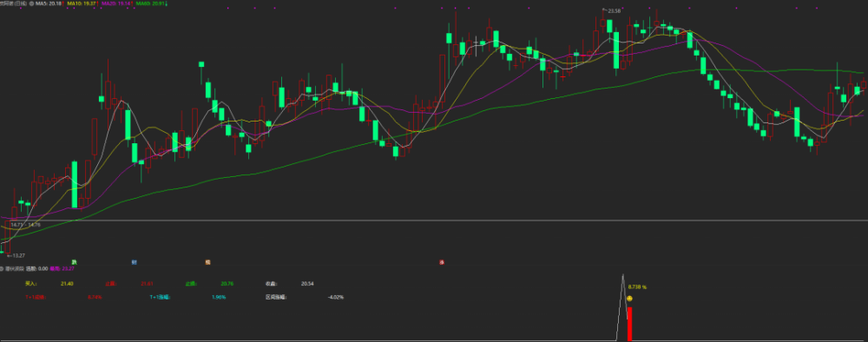The width and height of the screenshot is (868, 342).
Task: Click the 8.738 % label near the spike
Action: [637, 287]
